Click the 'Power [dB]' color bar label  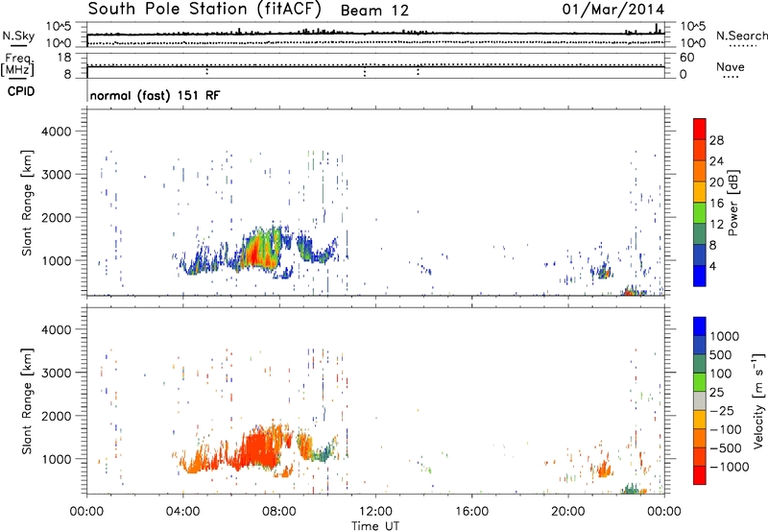point(733,203)
